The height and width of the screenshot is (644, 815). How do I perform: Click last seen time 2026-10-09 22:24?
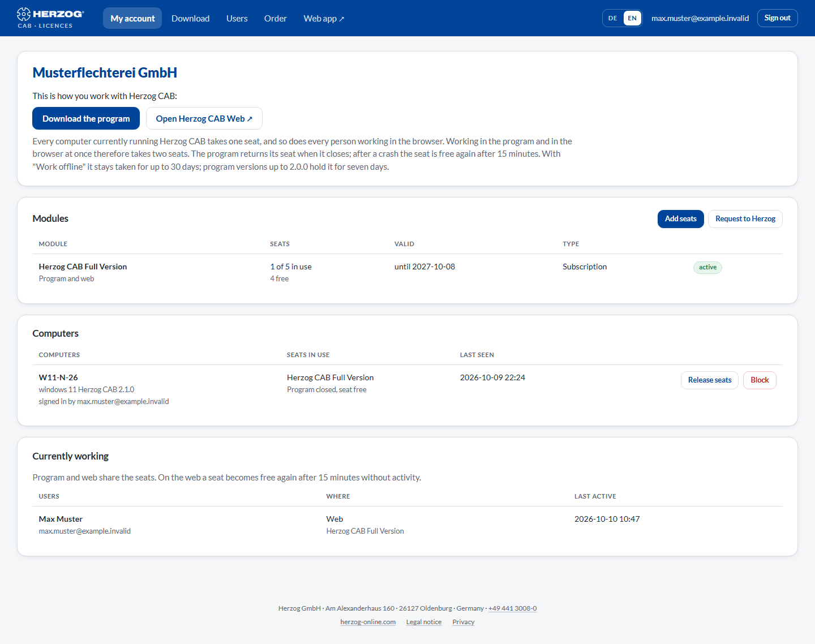click(492, 377)
